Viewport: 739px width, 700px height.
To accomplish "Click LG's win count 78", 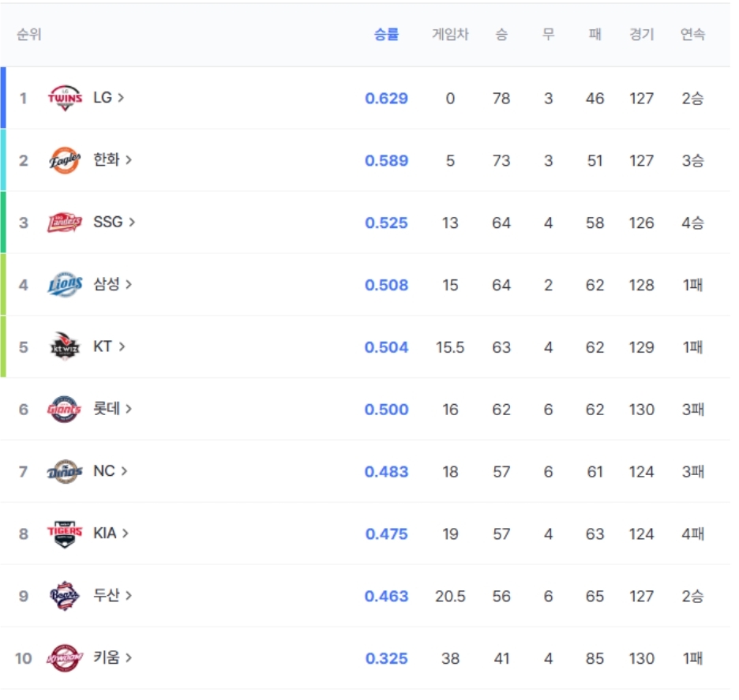I will (501, 99).
